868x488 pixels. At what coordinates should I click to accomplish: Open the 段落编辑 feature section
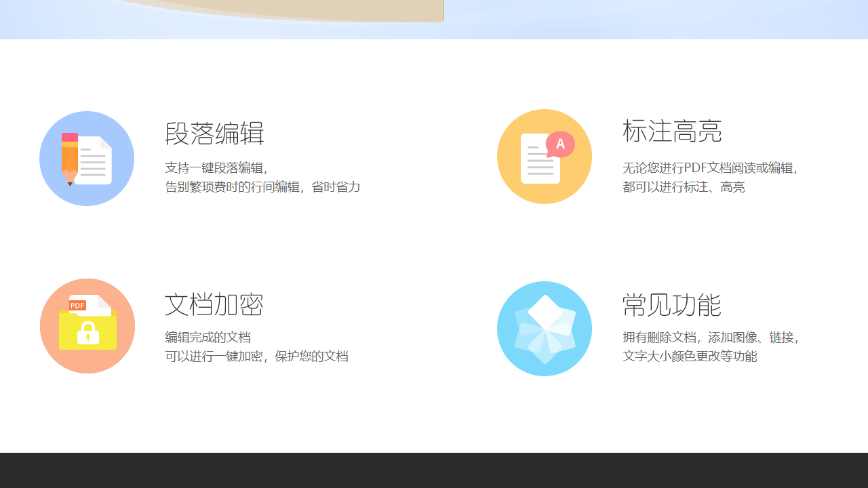click(215, 134)
